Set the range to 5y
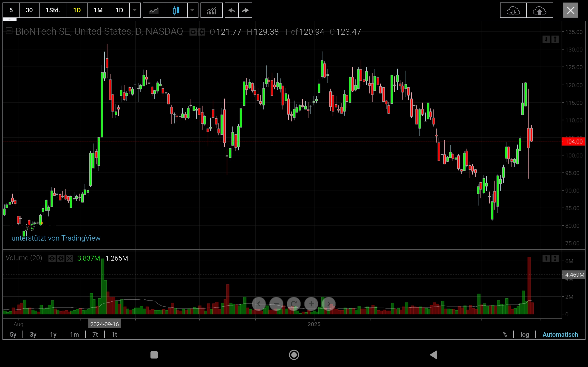This screenshot has width=588, height=367. (x=13, y=334)
